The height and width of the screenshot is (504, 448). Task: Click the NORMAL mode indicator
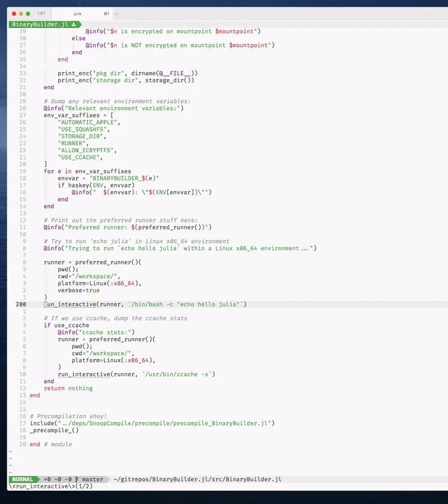coord(22,479)
